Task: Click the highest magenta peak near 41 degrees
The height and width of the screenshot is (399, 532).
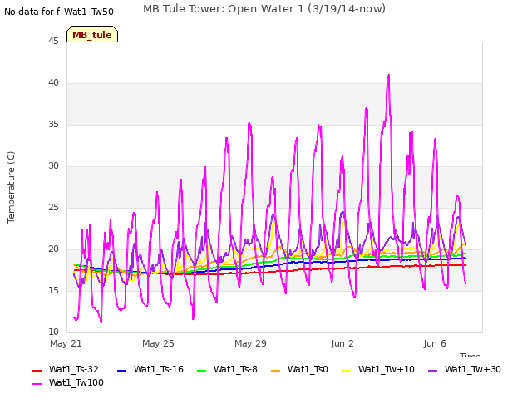Action: pyautogui.click(x=388, y=76)
